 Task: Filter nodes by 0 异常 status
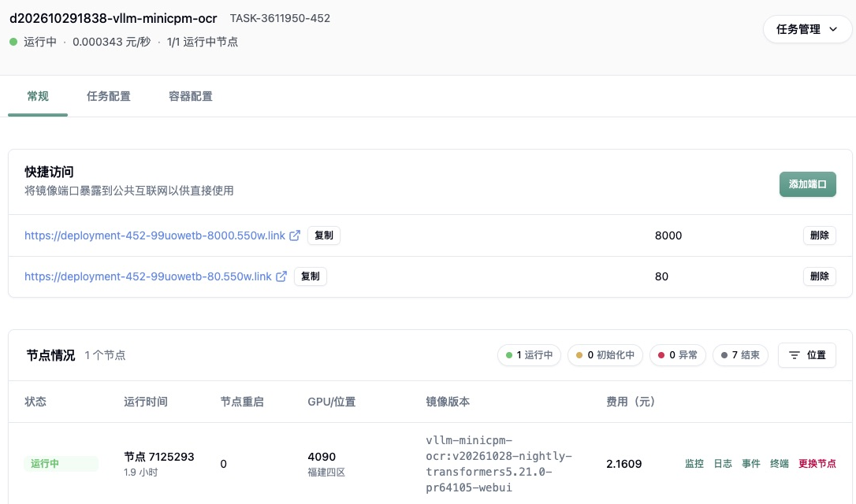678,355
